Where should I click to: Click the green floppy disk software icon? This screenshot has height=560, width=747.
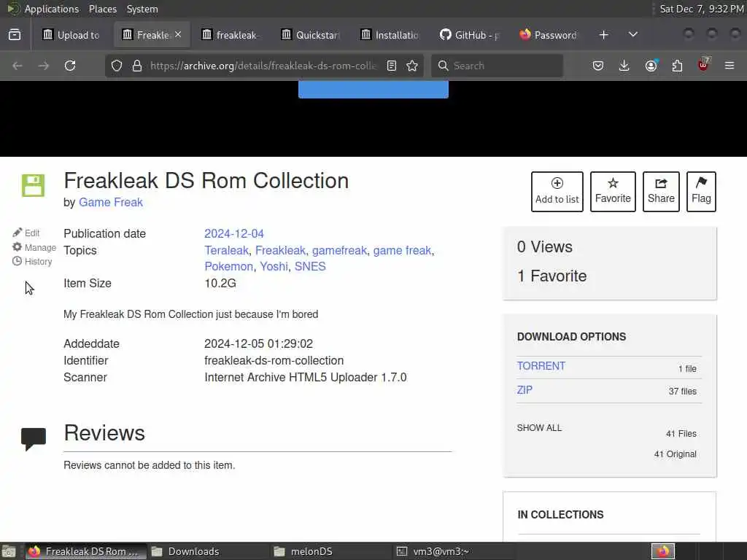point(34,185)
